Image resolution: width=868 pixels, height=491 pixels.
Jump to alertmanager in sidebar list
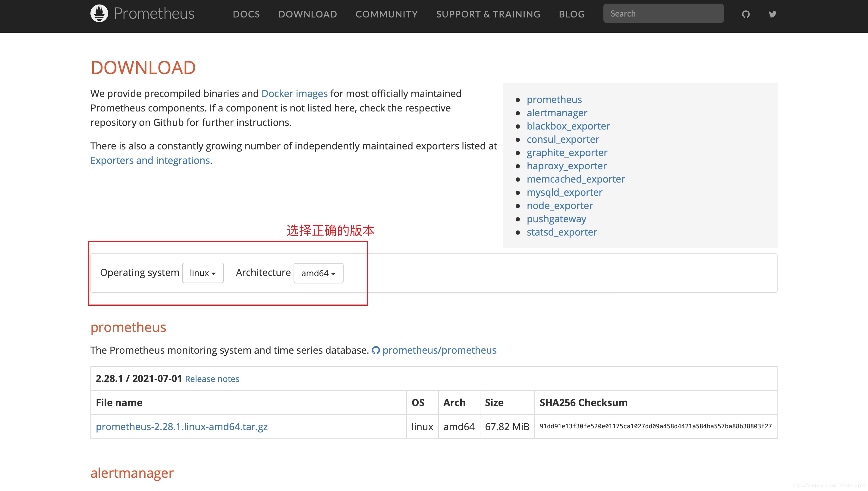point(557,113)
